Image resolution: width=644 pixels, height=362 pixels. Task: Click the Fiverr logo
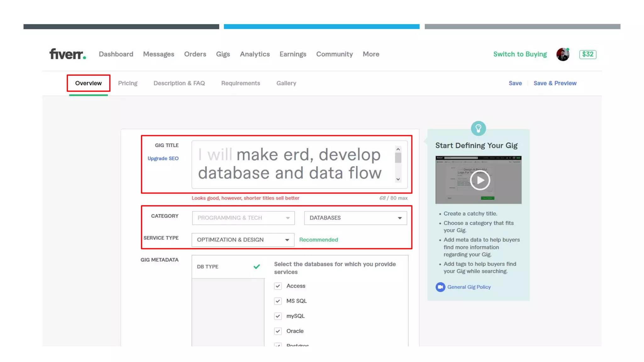click(x=68, y=54)
